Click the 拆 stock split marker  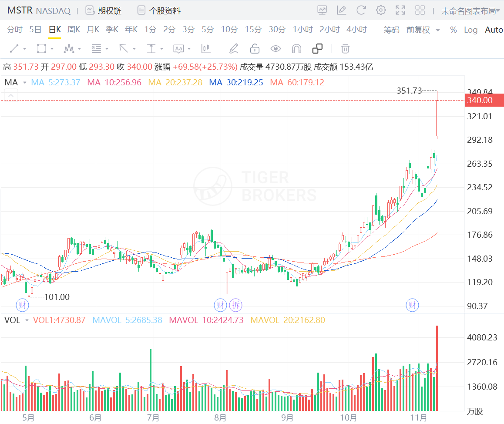[x=235, y=305]
